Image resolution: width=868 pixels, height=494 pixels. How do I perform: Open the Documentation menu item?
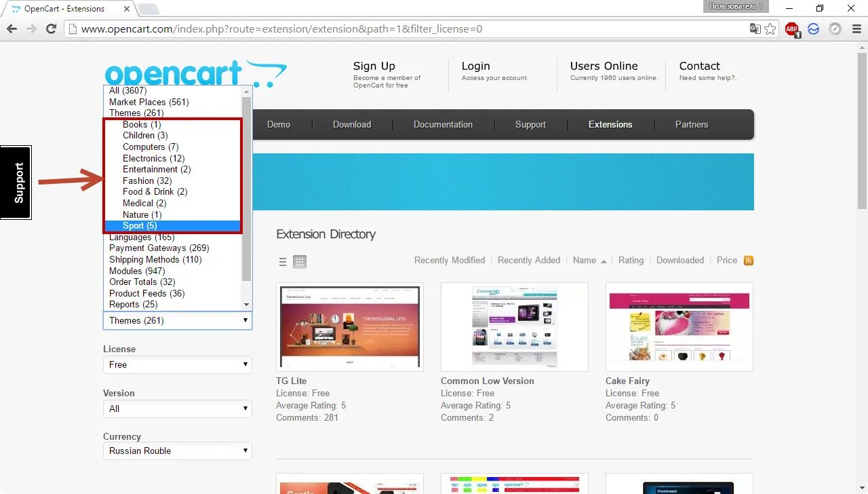pos(443,124)
